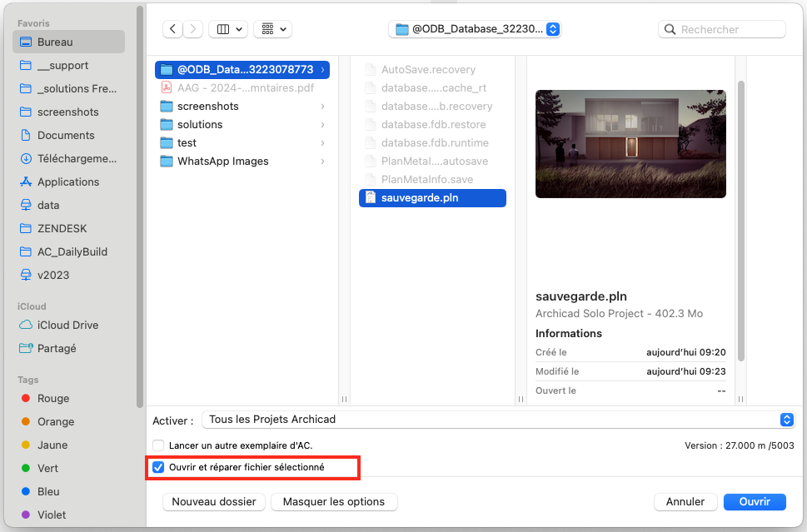Open the _solutions Fre... sidebar folder
The width and height of the screenshot is (807, 532).
[x=68, y=88]
